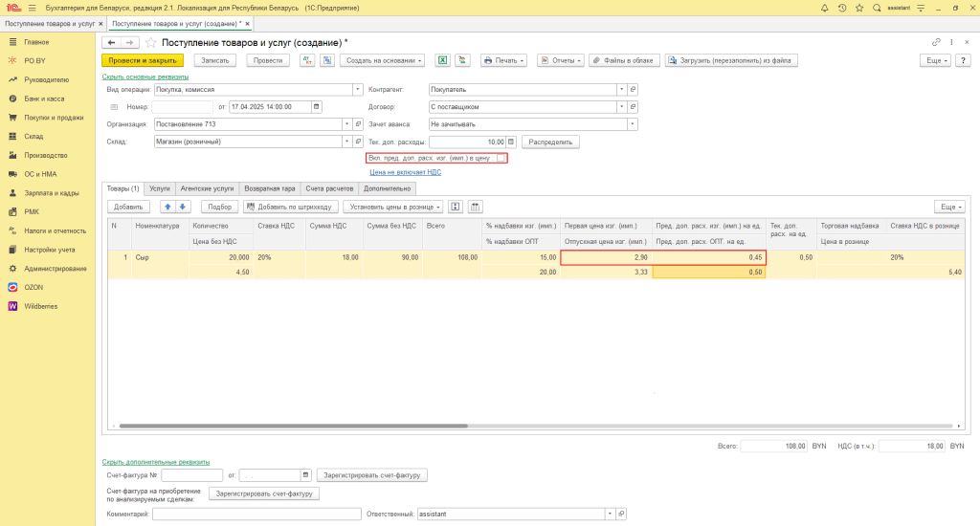The width and height of the screenshot is (980, 526).
Task: Move row down with blue arrow
Action: [x=183, y=207]
